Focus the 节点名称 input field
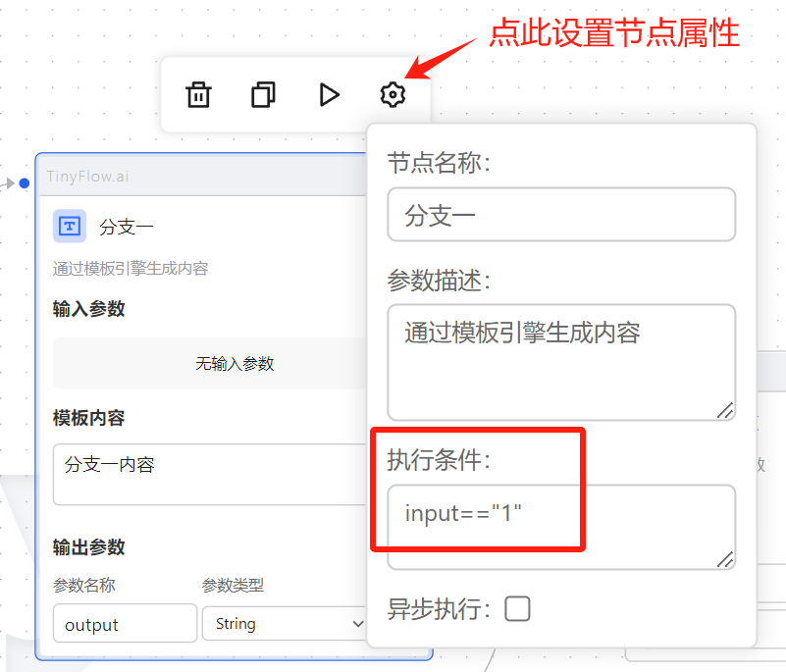 click(560, 214)
